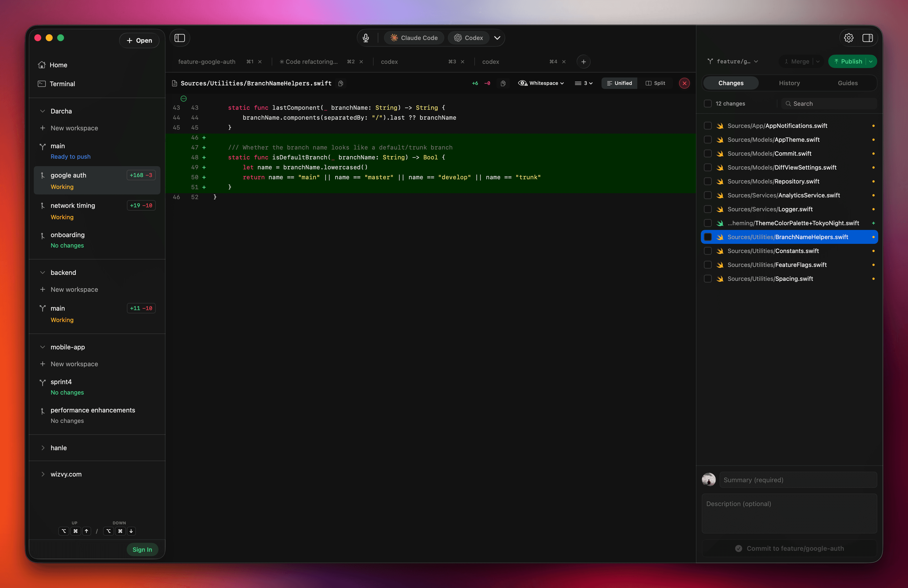Toggle the left sidebar panel icon
Viewport: 908px width, 588px height.
180,38
